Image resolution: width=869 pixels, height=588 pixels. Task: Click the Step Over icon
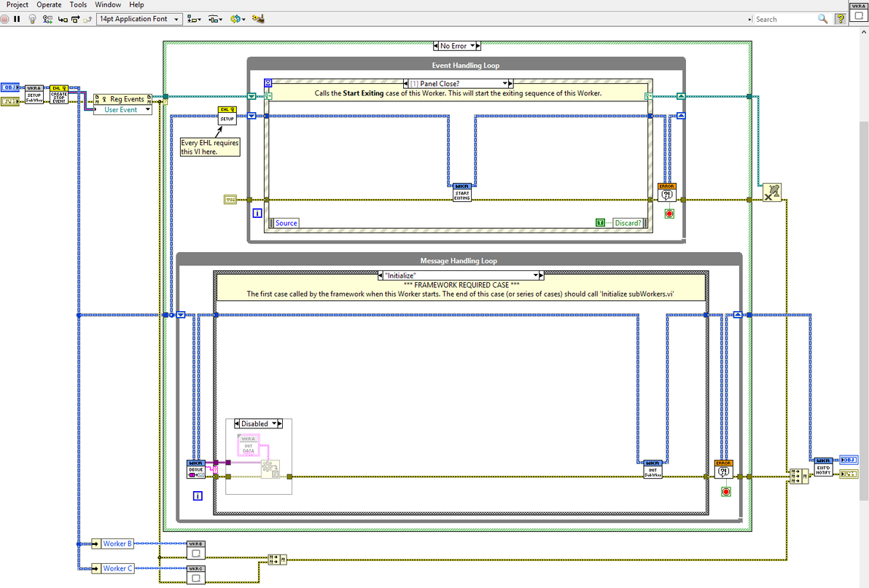click(x=75, y=19)
